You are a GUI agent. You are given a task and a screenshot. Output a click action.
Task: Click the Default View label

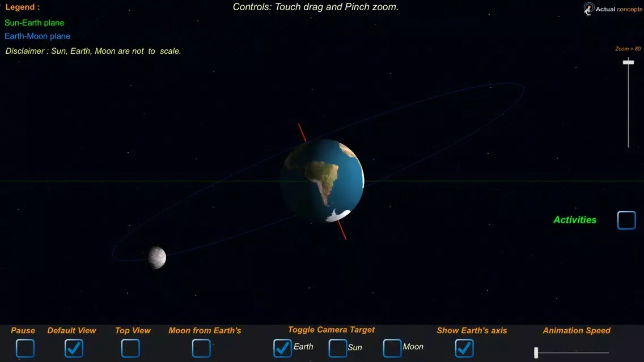[x=71, y=330]
